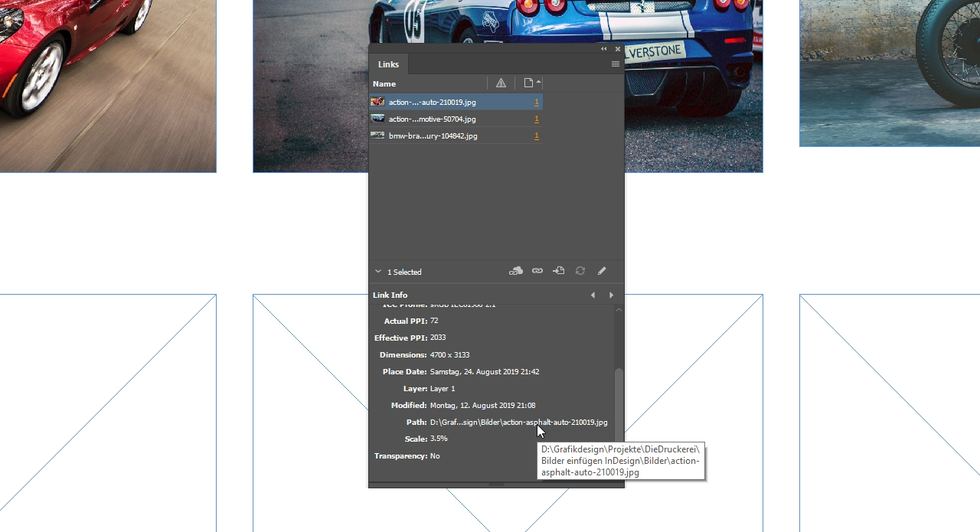Go to page 1 for motive-50704.jpg
The image size is (980, 532).
[x=536, y=119]
